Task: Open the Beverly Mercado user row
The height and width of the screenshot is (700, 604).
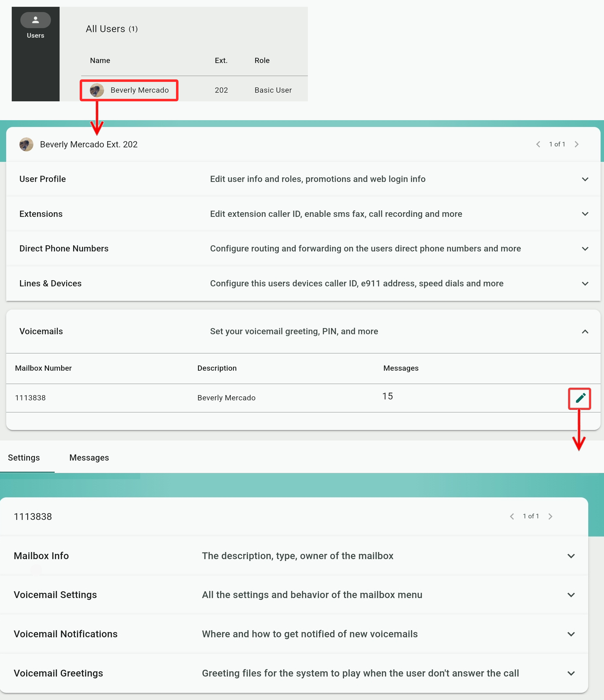Action: coord(140,90)
